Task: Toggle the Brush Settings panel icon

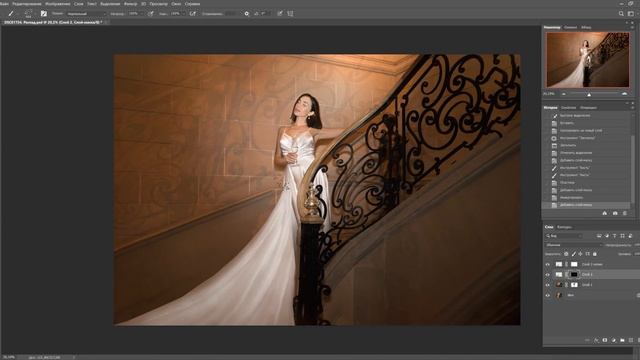Action: [44, 13]
